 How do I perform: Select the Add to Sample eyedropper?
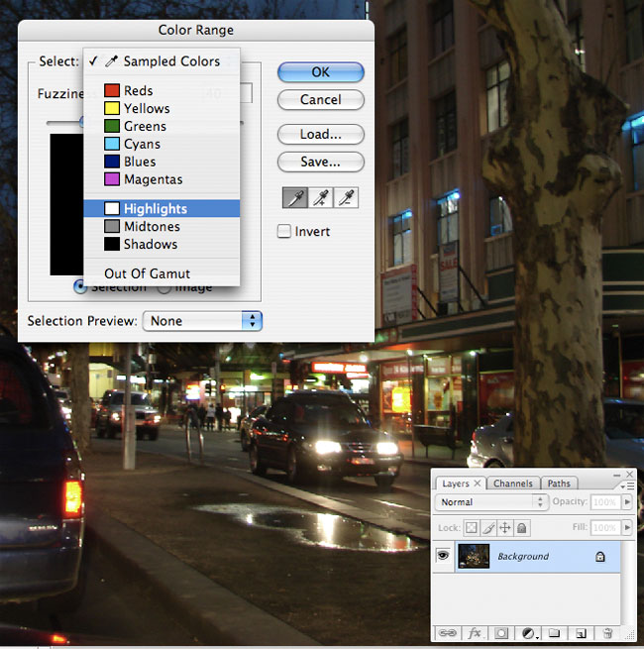tap(321, 199)
